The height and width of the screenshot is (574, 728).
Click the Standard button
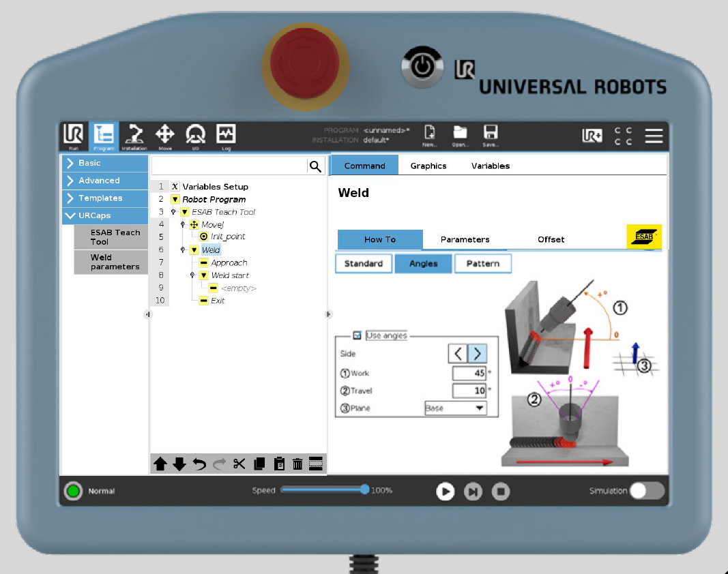coord(364,264)
